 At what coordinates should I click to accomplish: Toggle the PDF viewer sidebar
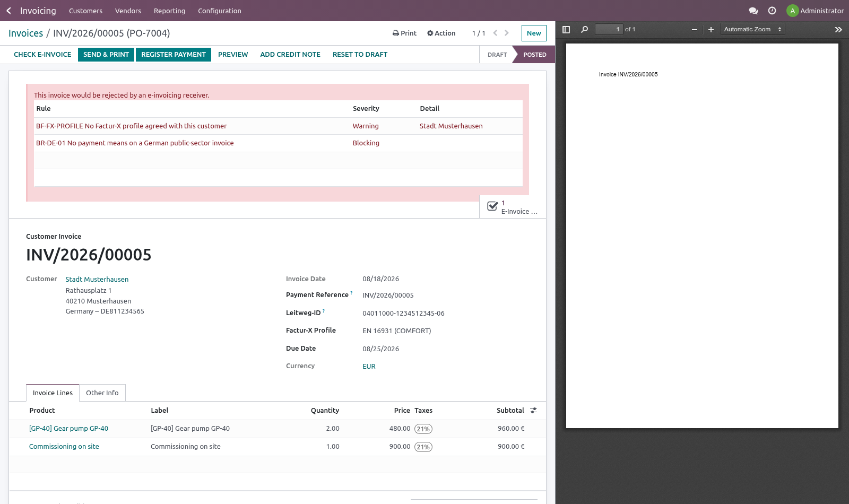(566, 30)
